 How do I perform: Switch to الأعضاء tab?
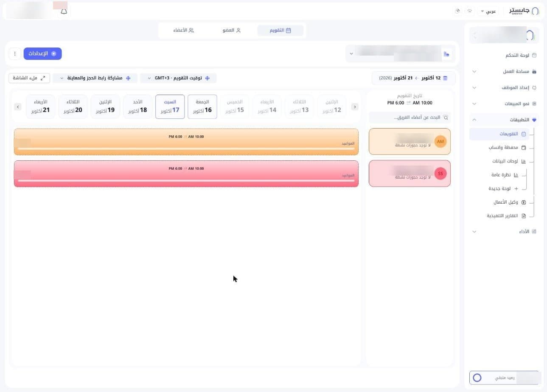184,30
